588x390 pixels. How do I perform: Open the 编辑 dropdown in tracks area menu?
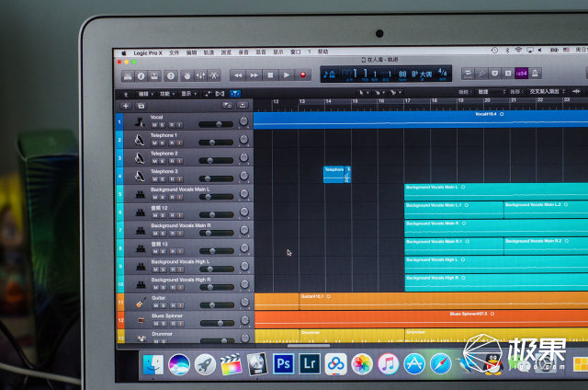pyautogui.click(x=146, y=94)
